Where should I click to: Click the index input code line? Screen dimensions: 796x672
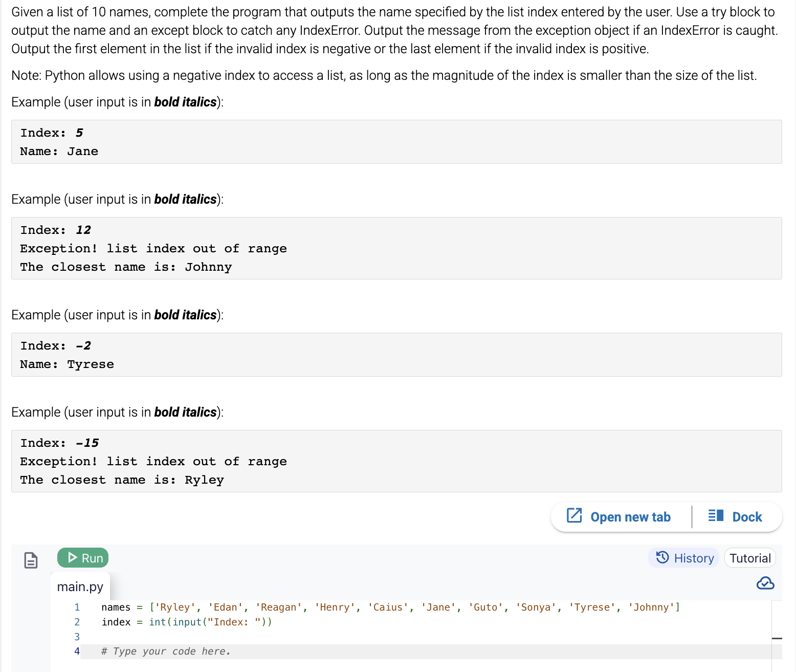[187, 622]
